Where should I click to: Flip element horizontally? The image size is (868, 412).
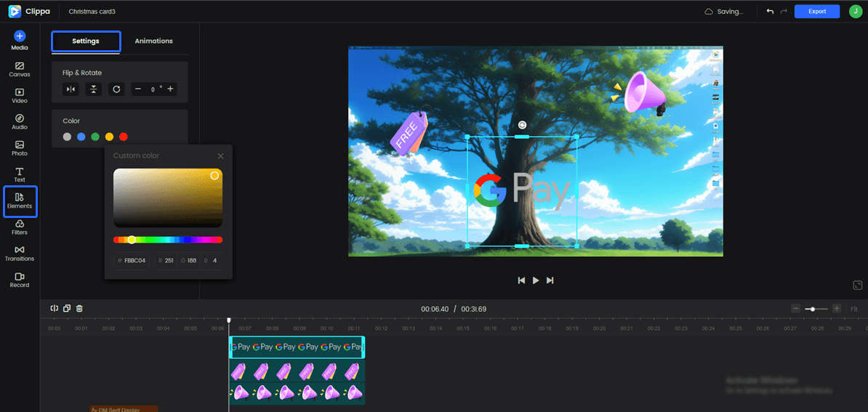point(71,89)
